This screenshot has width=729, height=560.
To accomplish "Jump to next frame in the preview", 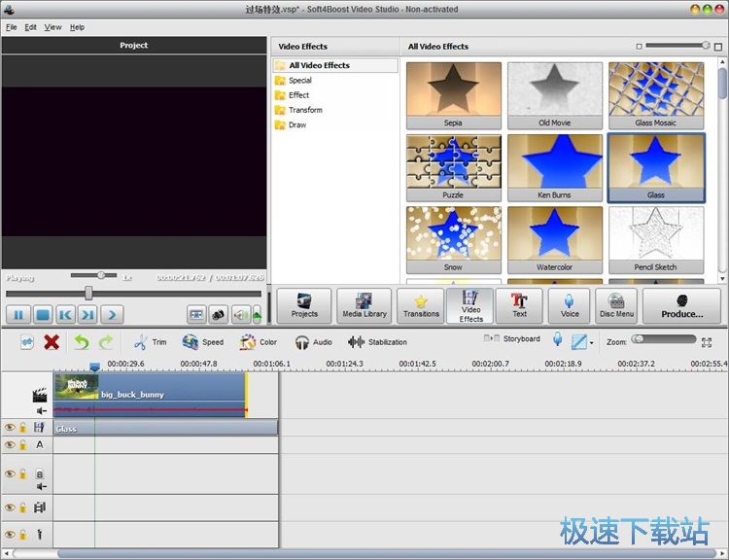I will [x=87, y=315].
